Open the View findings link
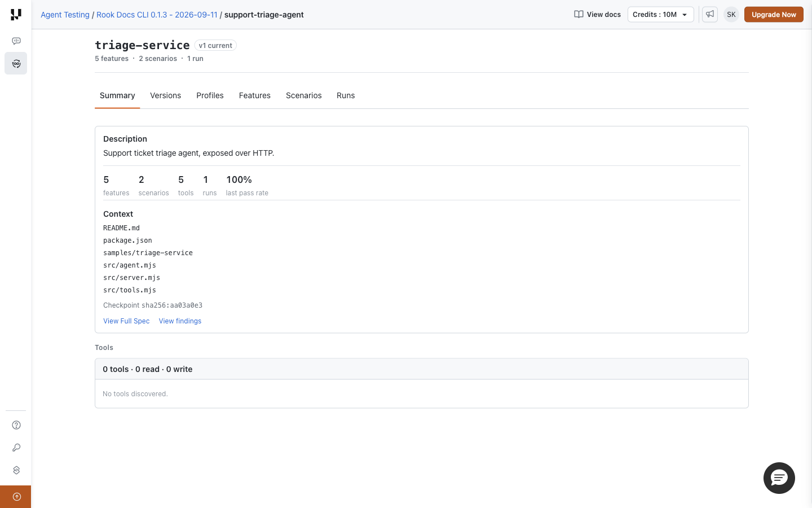Image resolution: width=812 pixels, height=508 pixels. (180, 321)
